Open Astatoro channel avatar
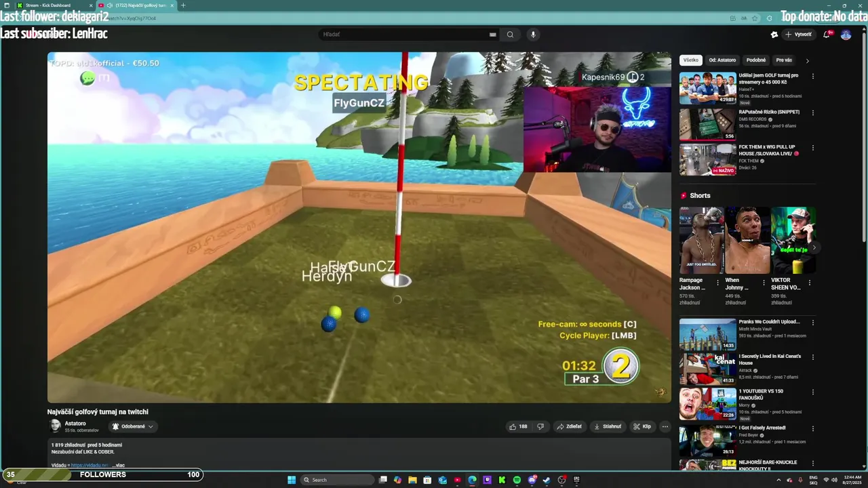 pyautogui.click(x=56, y=426)
